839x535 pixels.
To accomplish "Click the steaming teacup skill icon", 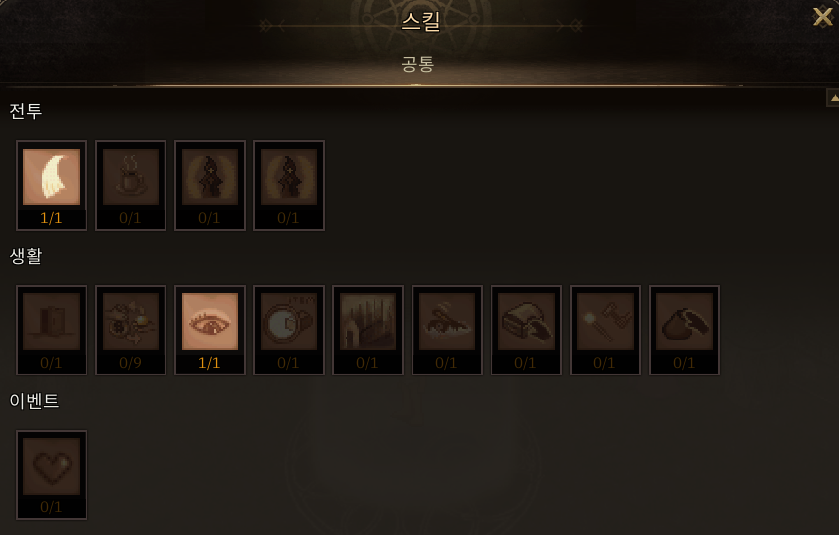I will pyautogui.click(x=131, y=185).
